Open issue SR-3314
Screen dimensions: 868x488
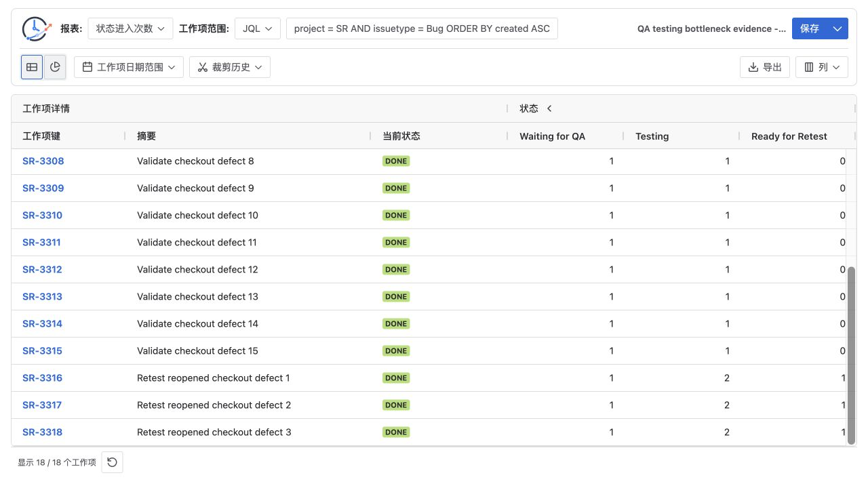tap(42, 324)
